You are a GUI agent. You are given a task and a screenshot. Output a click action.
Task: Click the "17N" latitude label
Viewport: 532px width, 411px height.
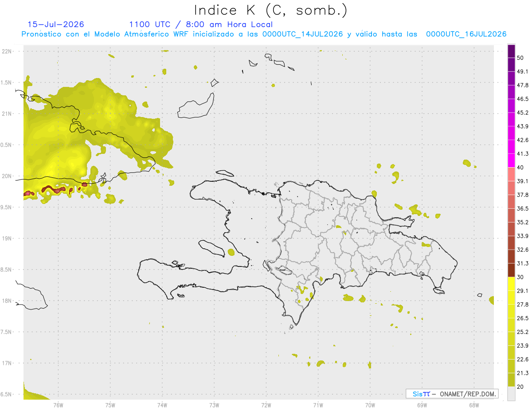(7, 363)
